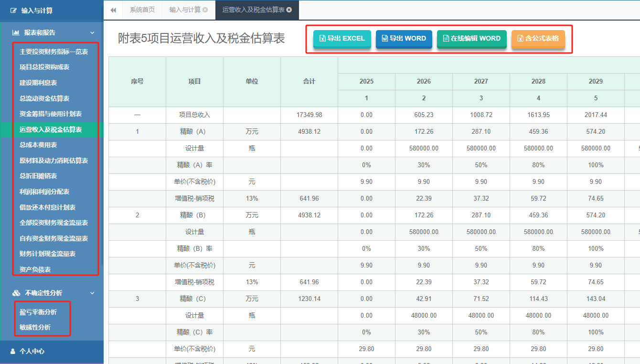This screenshot has width=640, height=364.
Task: Click the pencil icon beside 输入与计算
Action: point(13,10)
